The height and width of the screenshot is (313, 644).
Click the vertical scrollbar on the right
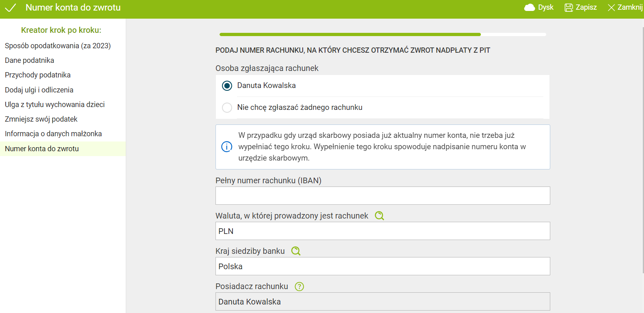point(643,150)
